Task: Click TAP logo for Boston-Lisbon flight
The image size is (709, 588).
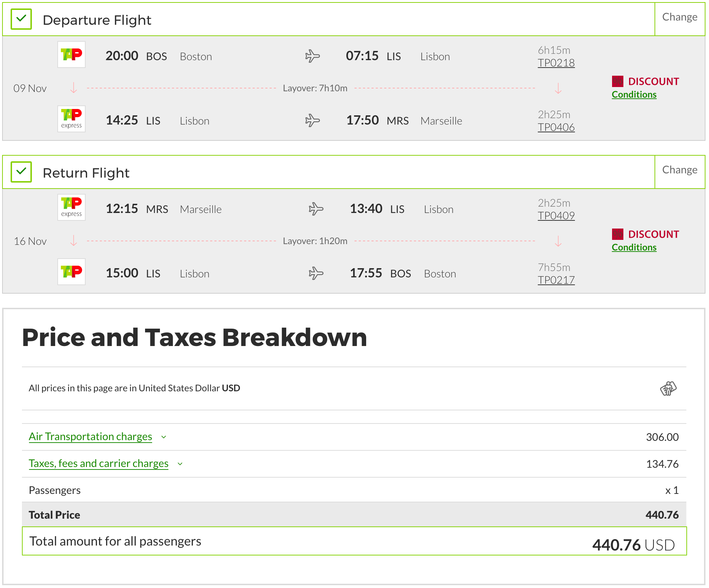Action: click(x=71, y=55)
